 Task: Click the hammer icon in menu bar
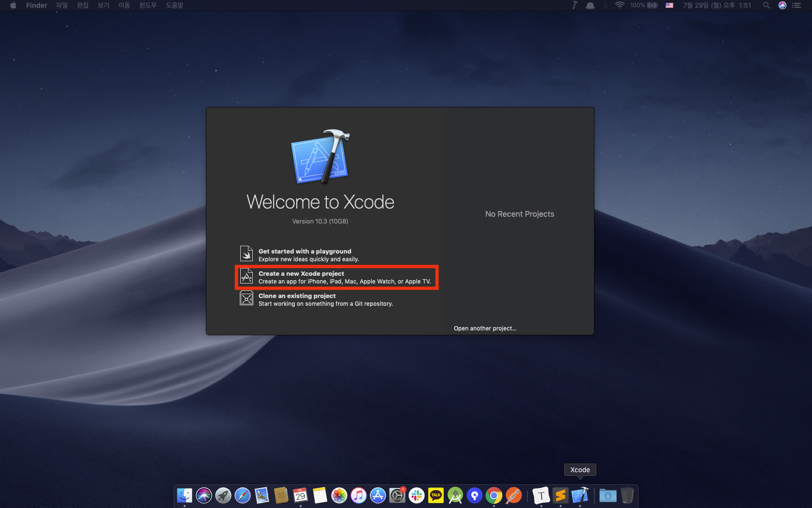(575, 5)
